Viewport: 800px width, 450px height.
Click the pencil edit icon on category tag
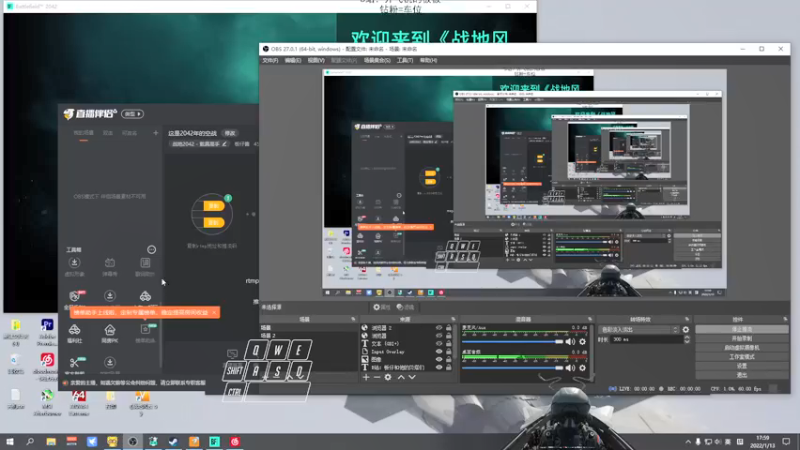click(x=224, y=144)
